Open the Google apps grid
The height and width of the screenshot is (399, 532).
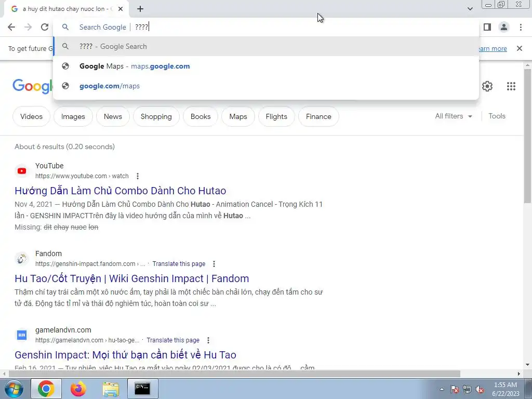pos(511,86)
